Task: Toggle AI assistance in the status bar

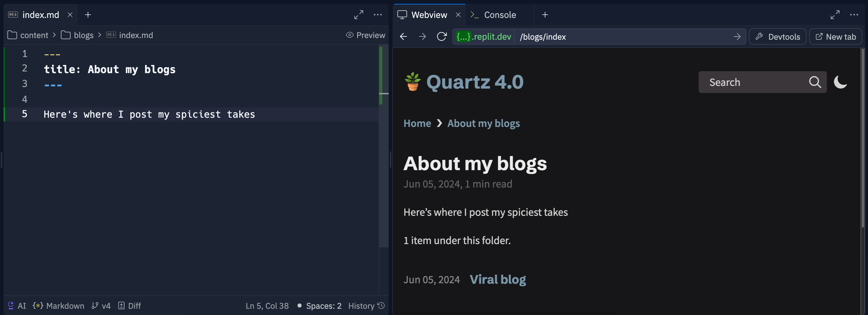Action: pyautogui.click(x=16, y=305)
